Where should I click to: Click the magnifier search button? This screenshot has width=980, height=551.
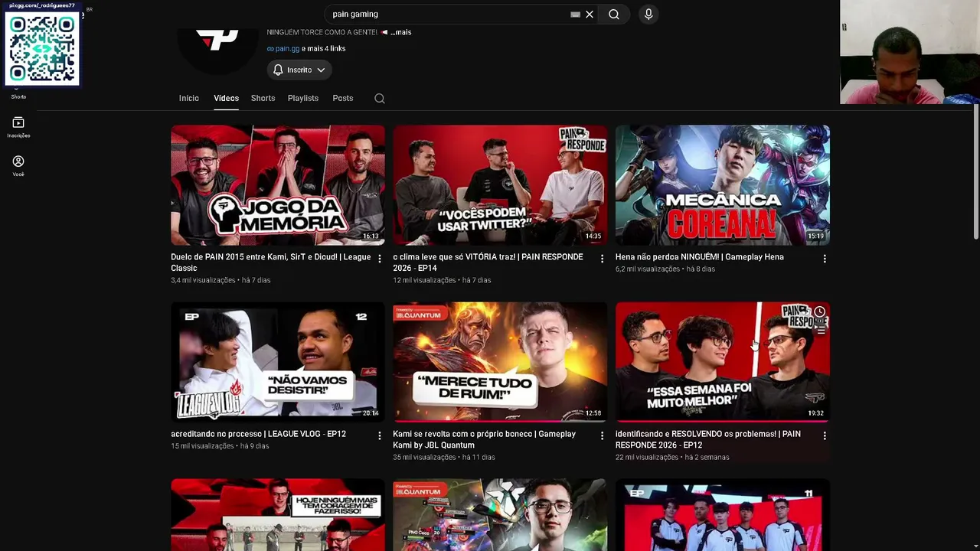[x=614, y=14]
